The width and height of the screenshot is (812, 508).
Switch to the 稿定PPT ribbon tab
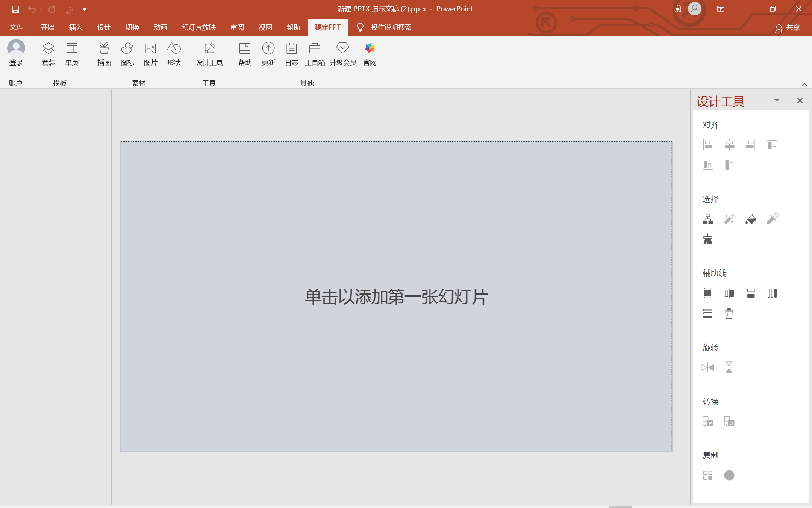coord(327,27)
